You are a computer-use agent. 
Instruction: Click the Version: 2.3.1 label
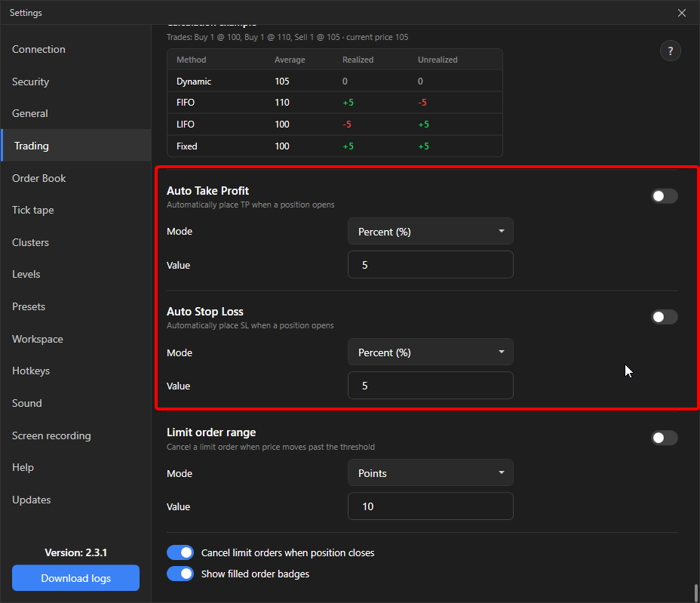(x=76, y=552)
